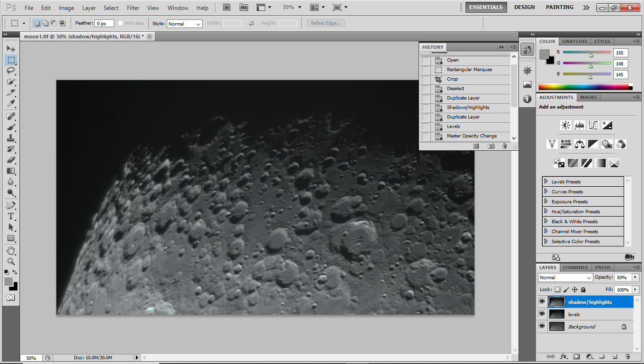Image resolution: width=644 pixels, height=364 pixels.
Task: Add a Levels adjustment icon
Action: [580, 125]
